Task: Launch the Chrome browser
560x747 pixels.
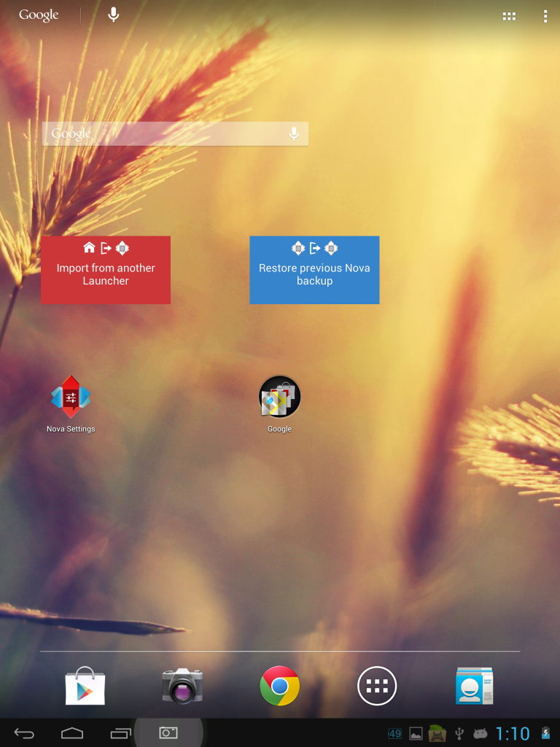Action: pos(279,686)
